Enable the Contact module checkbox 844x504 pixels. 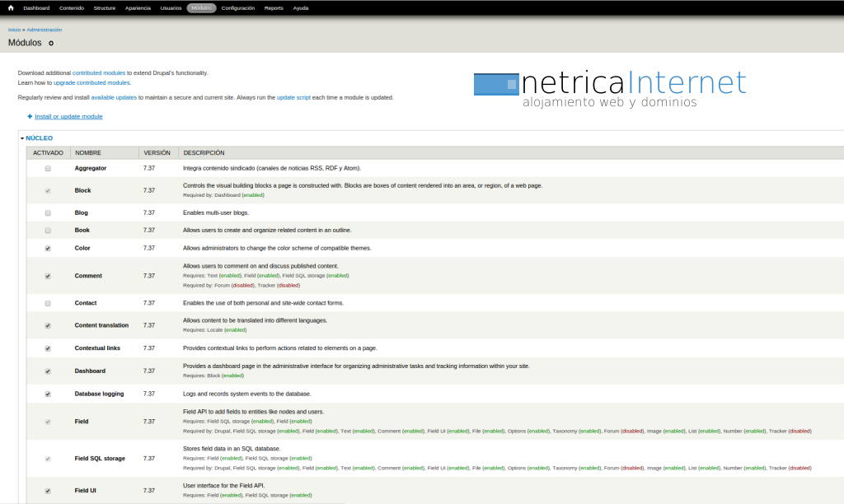[x=48, y=303]
